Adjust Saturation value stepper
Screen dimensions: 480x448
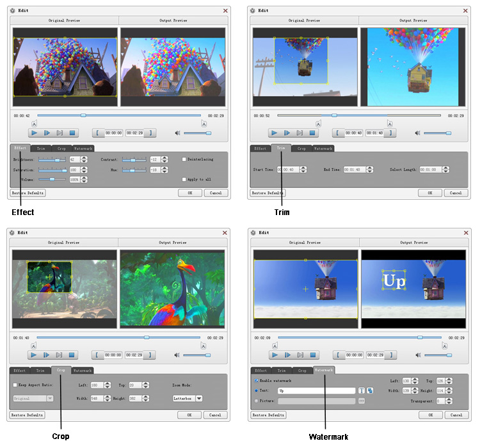click(84, 170)
